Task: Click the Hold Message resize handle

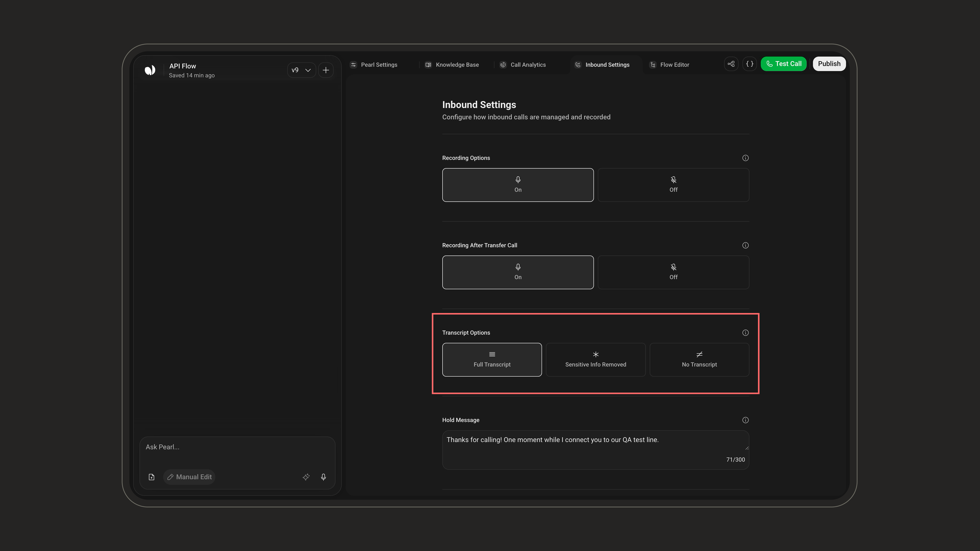Action: tap(747, 448)
